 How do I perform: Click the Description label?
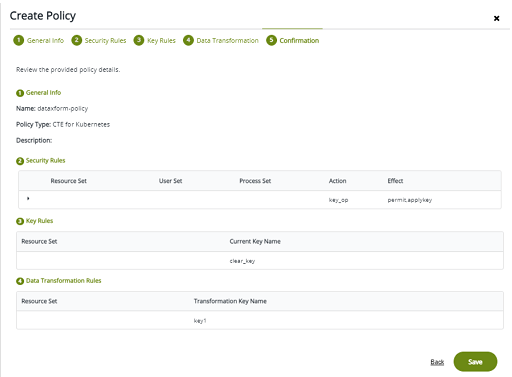click(34, 140)
